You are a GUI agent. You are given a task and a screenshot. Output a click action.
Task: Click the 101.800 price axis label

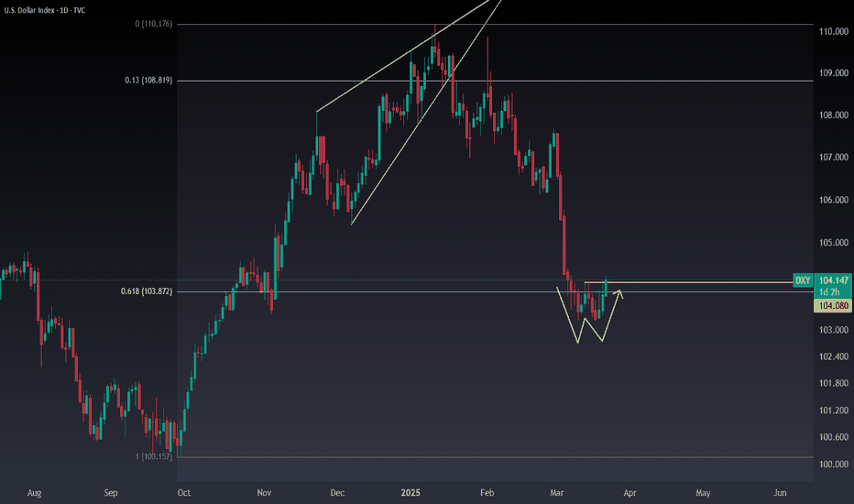click(833, 384)
